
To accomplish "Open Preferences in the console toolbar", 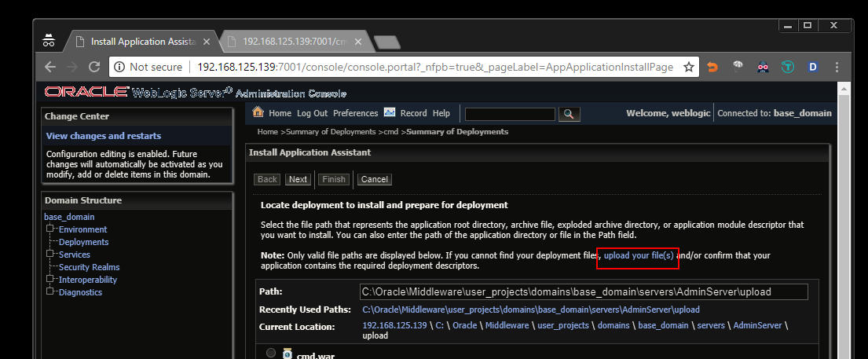I will [355, 113].
